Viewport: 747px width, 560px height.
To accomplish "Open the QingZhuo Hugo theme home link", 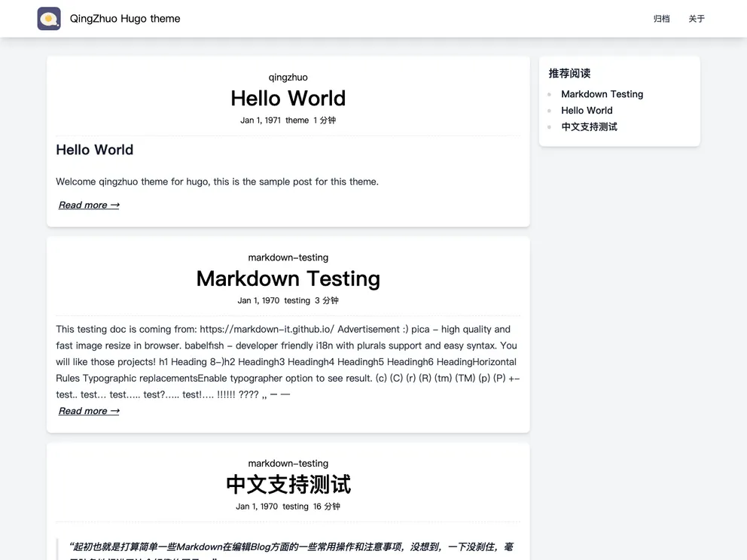I will click(x=125, y=19).
